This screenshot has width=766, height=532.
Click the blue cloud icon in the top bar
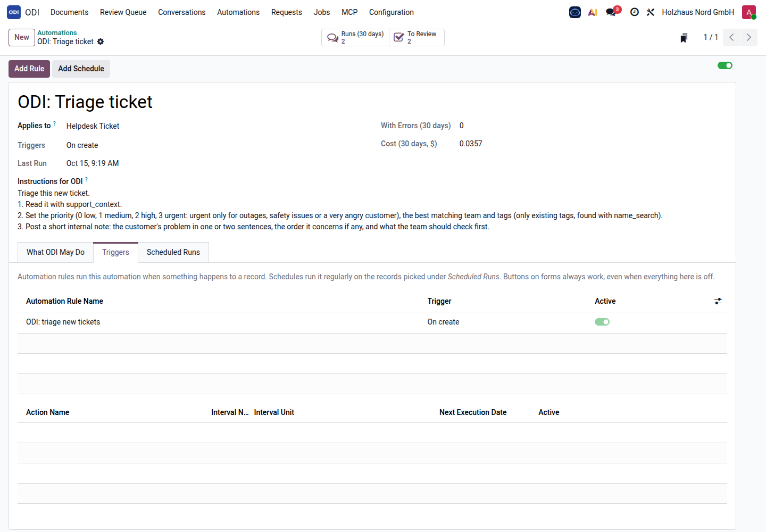[x=575, y=12]
